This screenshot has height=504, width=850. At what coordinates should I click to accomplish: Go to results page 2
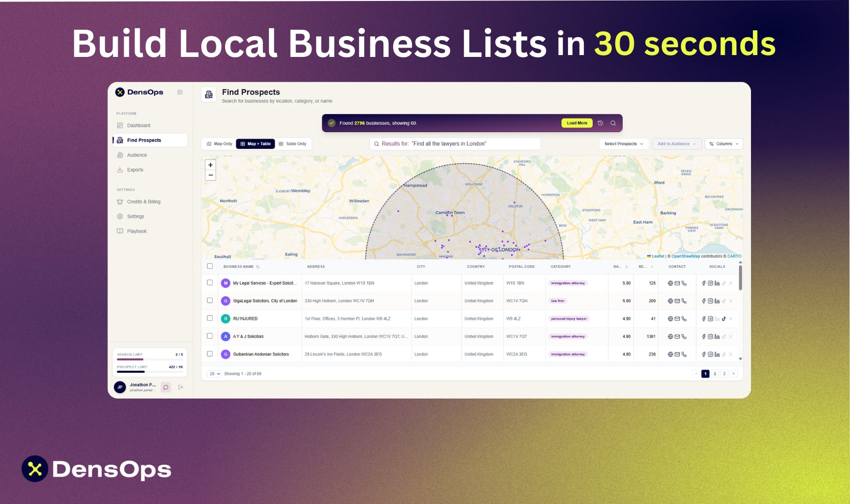(715, 374)
